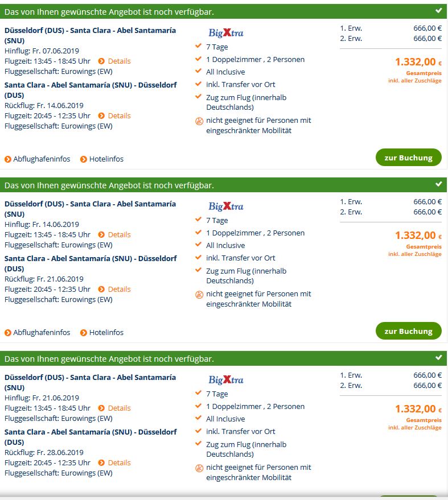Expand Abflughafeninfos of the second offer
The height and width of the screenshot is (500, 448).
tap(38, 333)
